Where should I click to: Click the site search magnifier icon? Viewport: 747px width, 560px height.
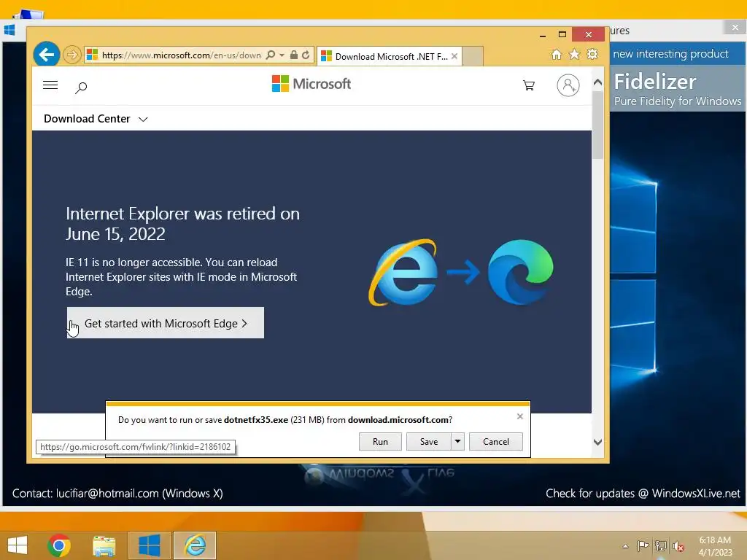tap(81, 87)
